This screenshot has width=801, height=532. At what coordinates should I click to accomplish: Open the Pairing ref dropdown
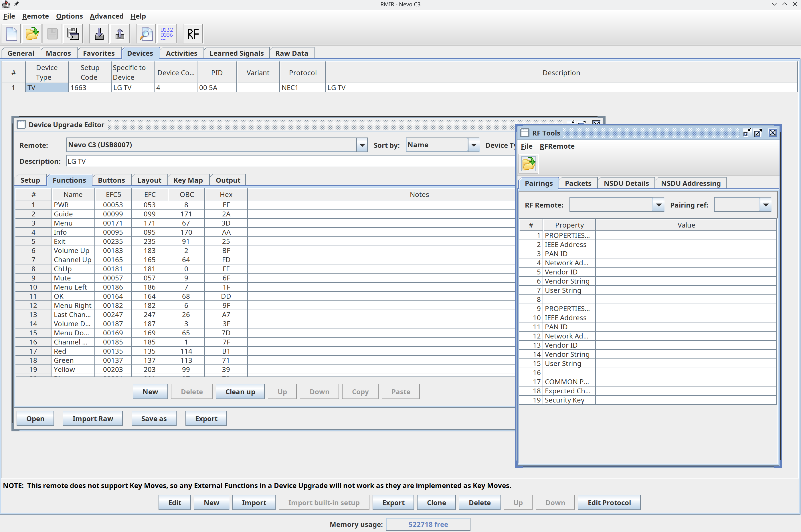[x=766, y=205]
